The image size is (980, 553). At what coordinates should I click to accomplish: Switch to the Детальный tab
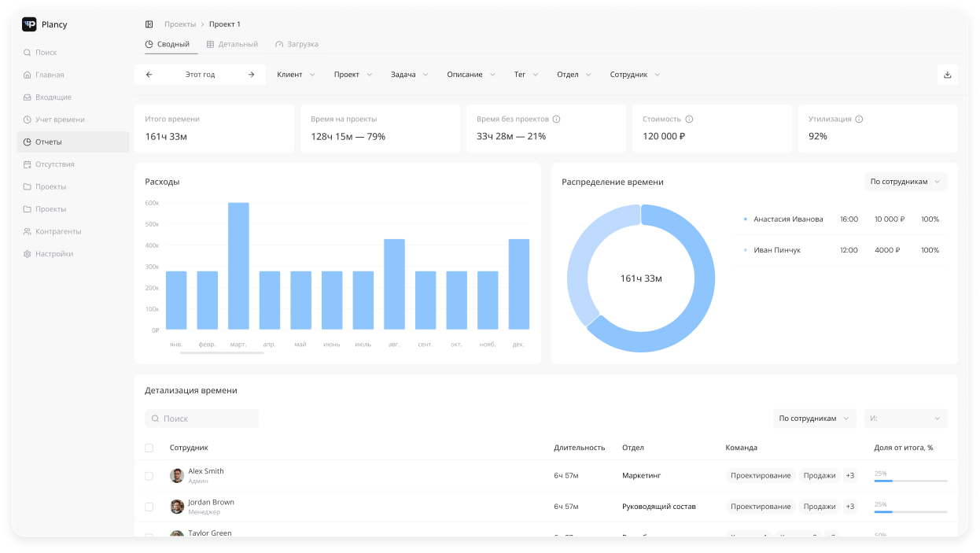pos(232,45)
